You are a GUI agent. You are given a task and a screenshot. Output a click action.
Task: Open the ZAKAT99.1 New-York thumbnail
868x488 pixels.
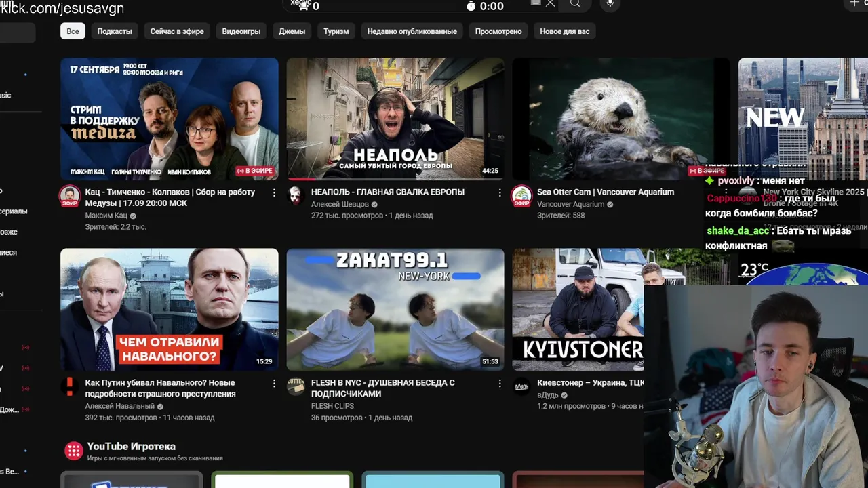click(x=395, y=309)
